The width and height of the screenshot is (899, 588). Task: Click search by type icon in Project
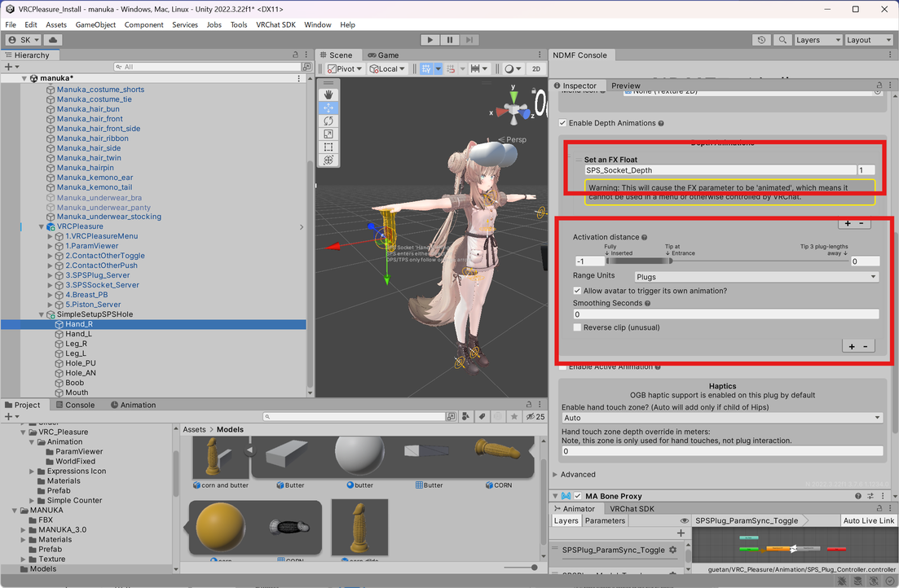click(x=465, y=417)
